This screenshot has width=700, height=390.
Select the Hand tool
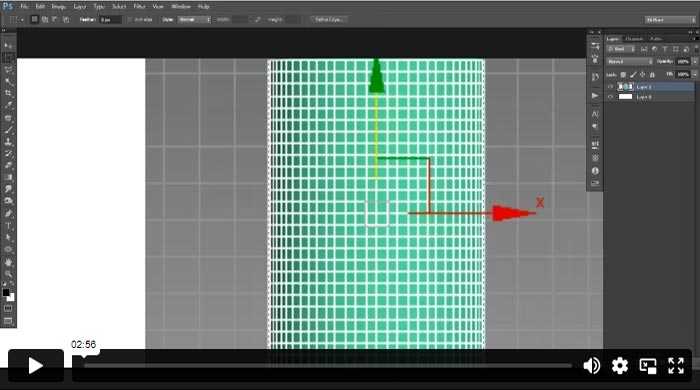click(8, 262)
